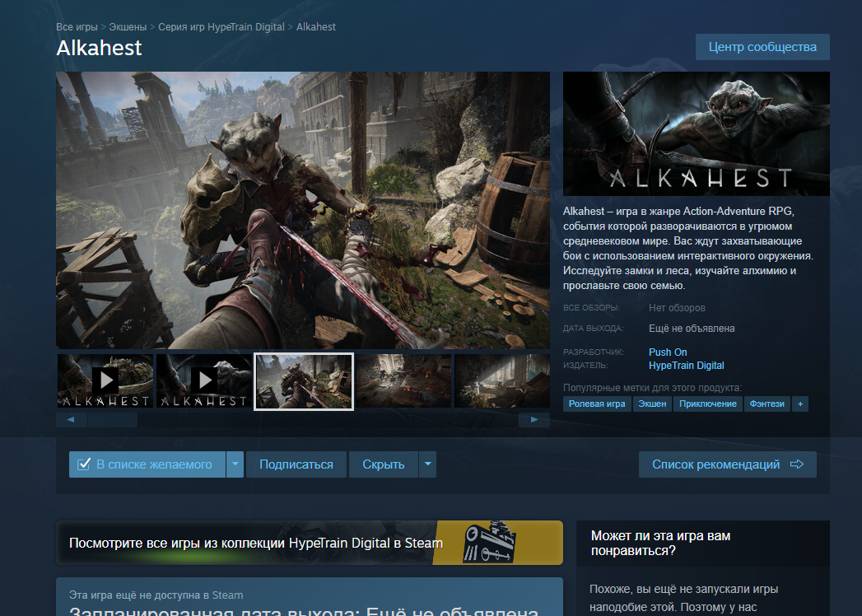The width and height of the screenshot is (862, 616).
Task: Click the right arrow of the thumbnail strip
Action: pos(534,420)
